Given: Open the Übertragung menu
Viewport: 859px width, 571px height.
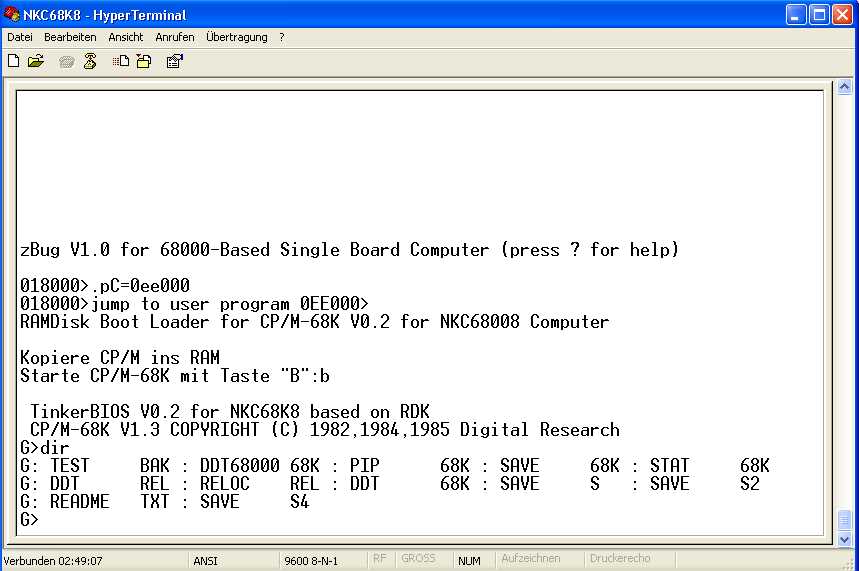Looking at the screenshot, I should click(237, 37).
